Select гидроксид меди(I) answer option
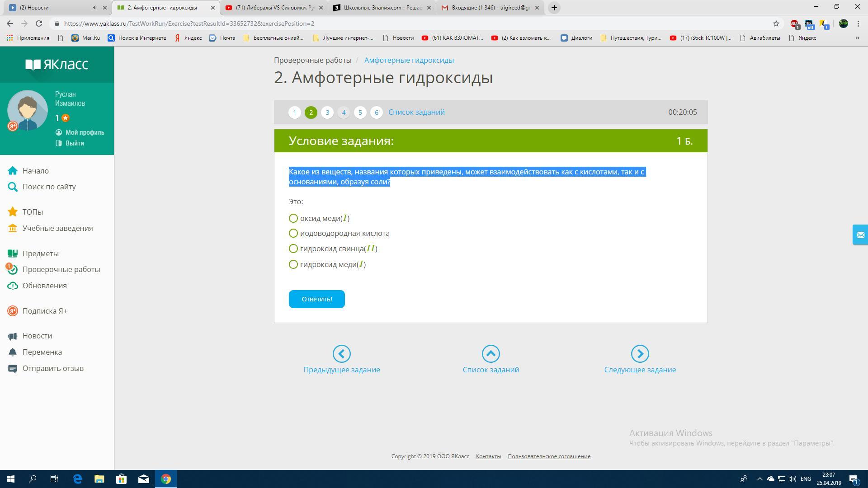868x488 pixels. tap(293, 265)
